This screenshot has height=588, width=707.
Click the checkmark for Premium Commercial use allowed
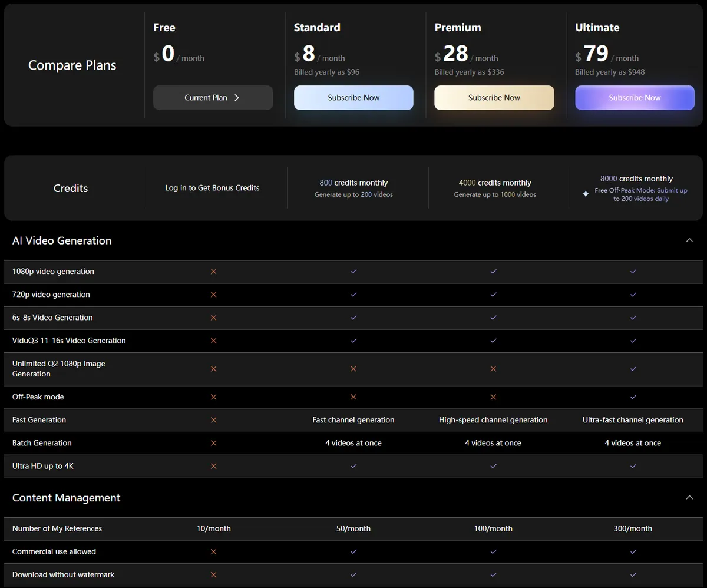[x=493, y=552]
